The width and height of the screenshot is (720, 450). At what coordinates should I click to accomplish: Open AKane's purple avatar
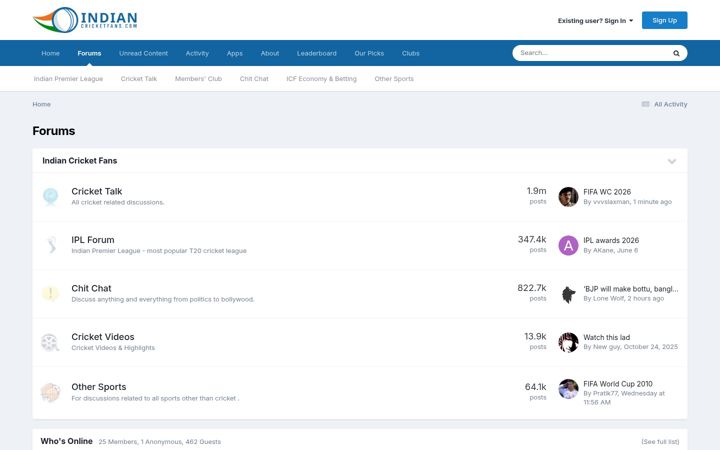coord(568,246)
